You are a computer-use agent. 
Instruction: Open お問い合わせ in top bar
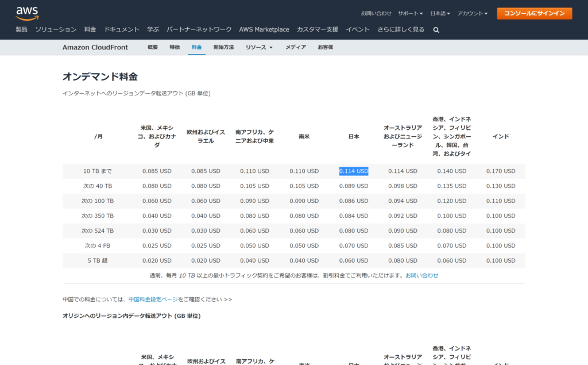(x=376, y=13)
